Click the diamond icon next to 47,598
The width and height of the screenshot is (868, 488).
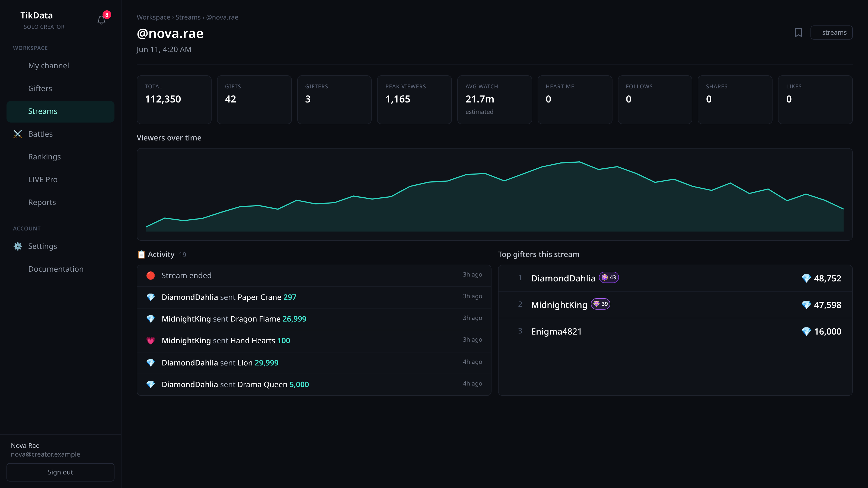(x=806, y=305)
